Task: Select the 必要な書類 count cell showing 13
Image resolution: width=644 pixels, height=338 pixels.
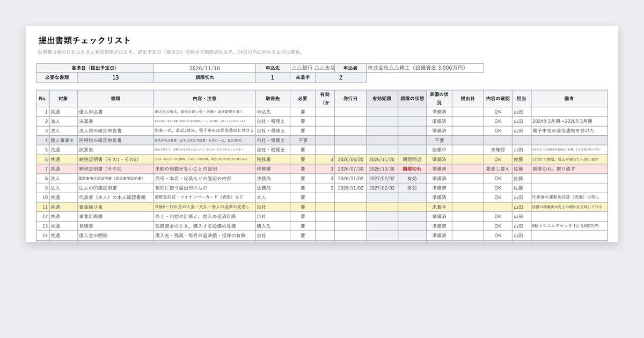Action: point(115,78)
